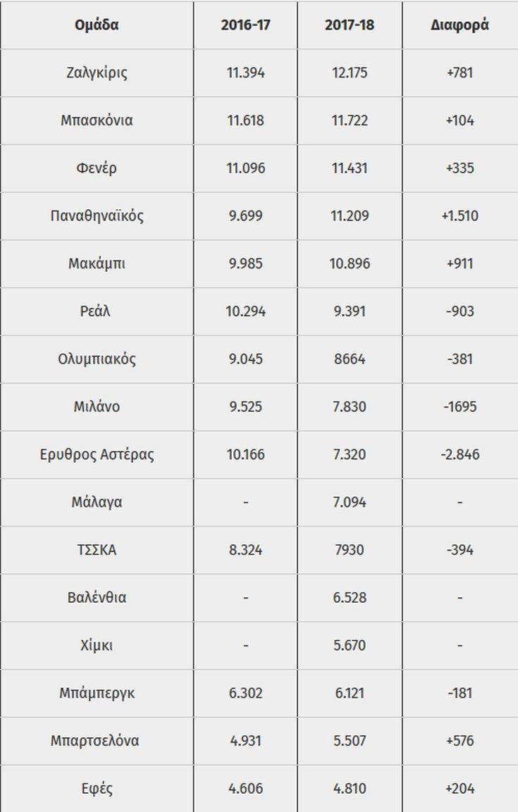Viewport: 518px width, 812px height.
Task: Click the -2.846 difference value
Action: pyautogui.click(x=460, y=454)
